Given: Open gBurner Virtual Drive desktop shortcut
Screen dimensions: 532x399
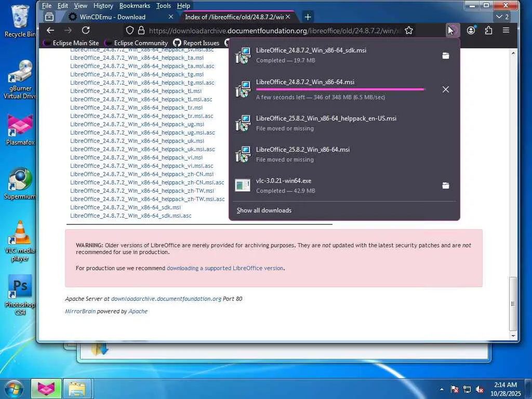Looking at the screenshot, I should point(20,79).
